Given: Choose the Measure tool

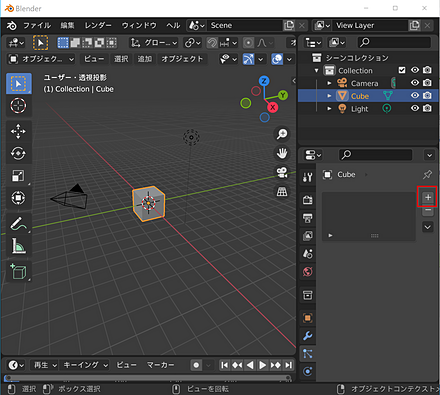Looking at the screenshot, I should (18, 246).
